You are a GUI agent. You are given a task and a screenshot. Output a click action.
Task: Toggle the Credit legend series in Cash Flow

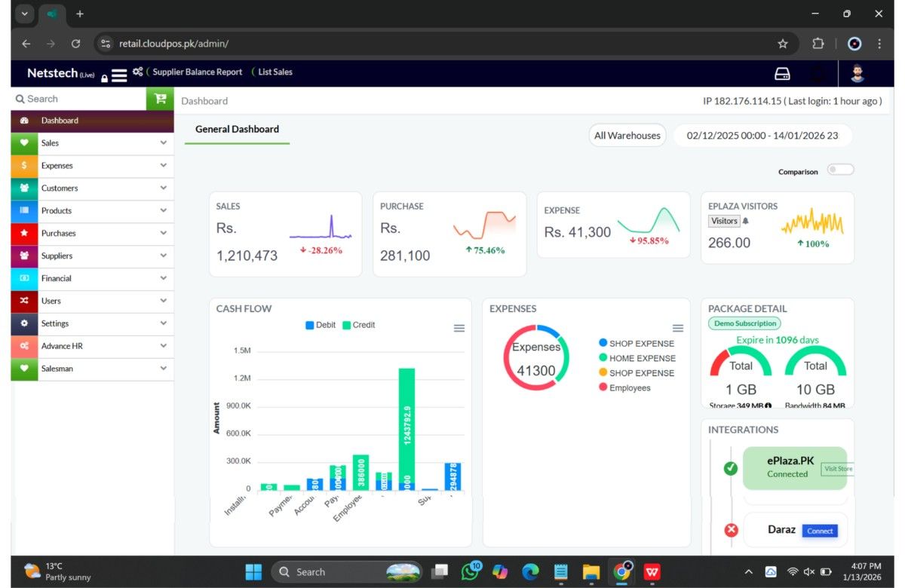tap(358, 325)
